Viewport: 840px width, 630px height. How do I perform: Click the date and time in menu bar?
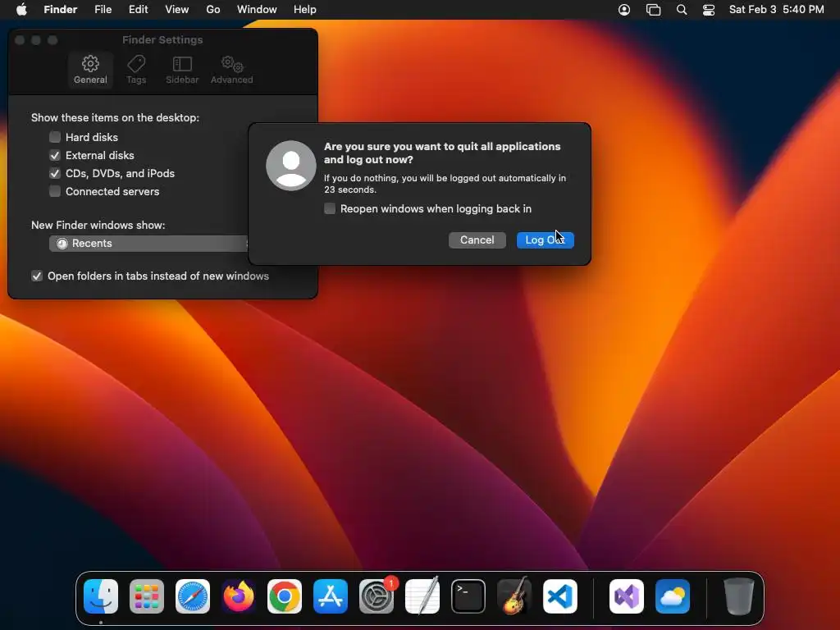[776, 10]
